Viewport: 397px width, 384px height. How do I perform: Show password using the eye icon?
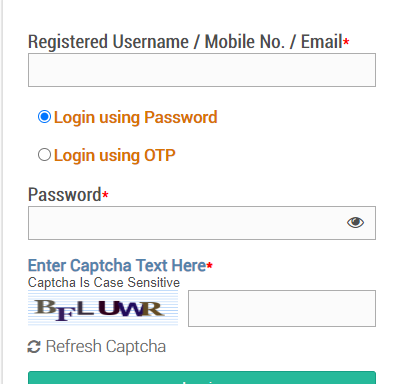[355, 223]
